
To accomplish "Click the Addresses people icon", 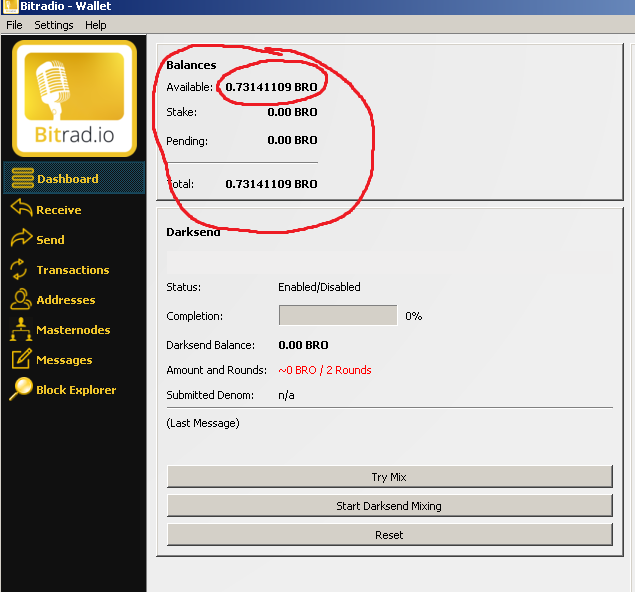I will point(21,299).
